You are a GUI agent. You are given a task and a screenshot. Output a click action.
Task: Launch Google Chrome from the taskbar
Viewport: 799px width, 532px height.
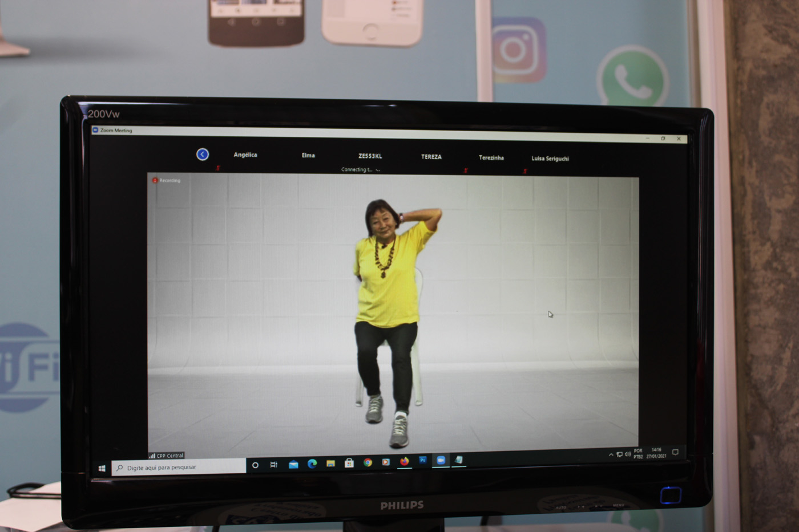(368, 462)
